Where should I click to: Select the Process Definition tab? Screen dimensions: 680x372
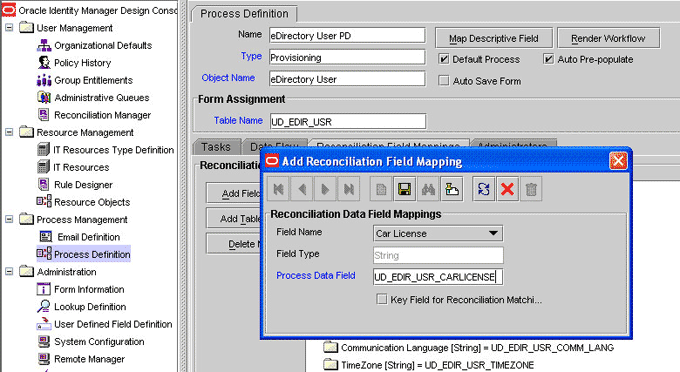pyautogui.click(x=244, y=14)
